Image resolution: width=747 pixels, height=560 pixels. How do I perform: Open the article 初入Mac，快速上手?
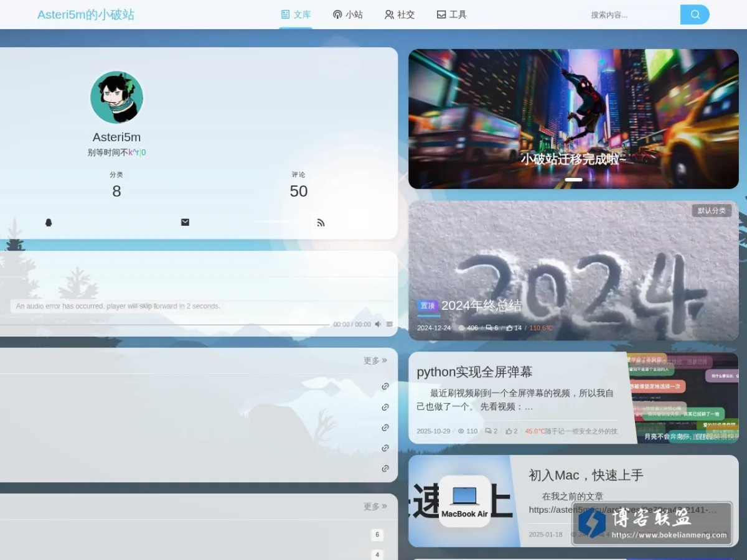click(x=586, y=475)
